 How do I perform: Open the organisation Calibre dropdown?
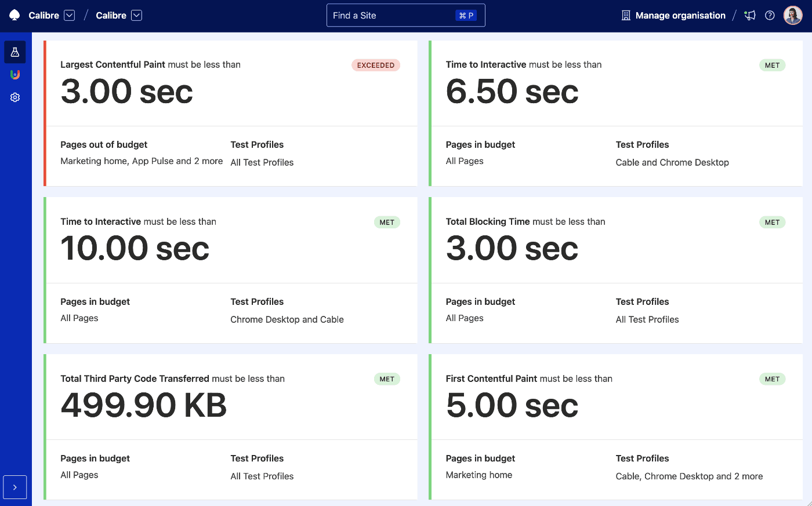(69, 15)
